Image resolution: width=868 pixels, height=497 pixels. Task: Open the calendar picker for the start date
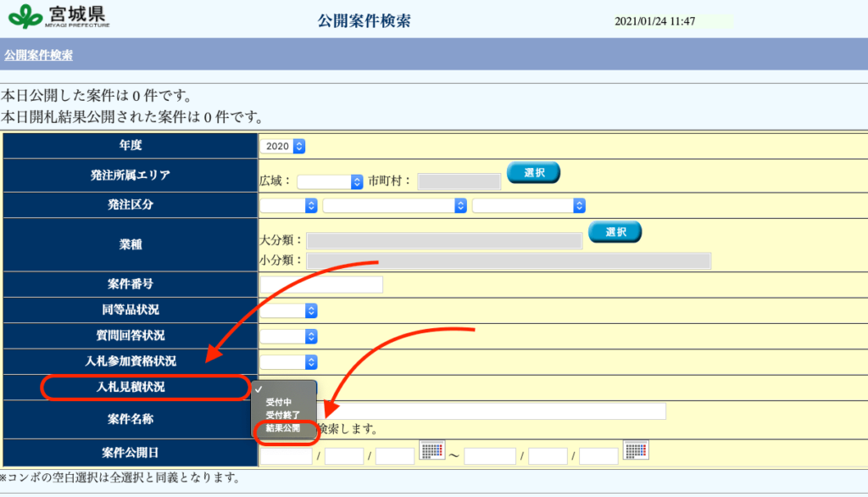[x=432, y=450]
